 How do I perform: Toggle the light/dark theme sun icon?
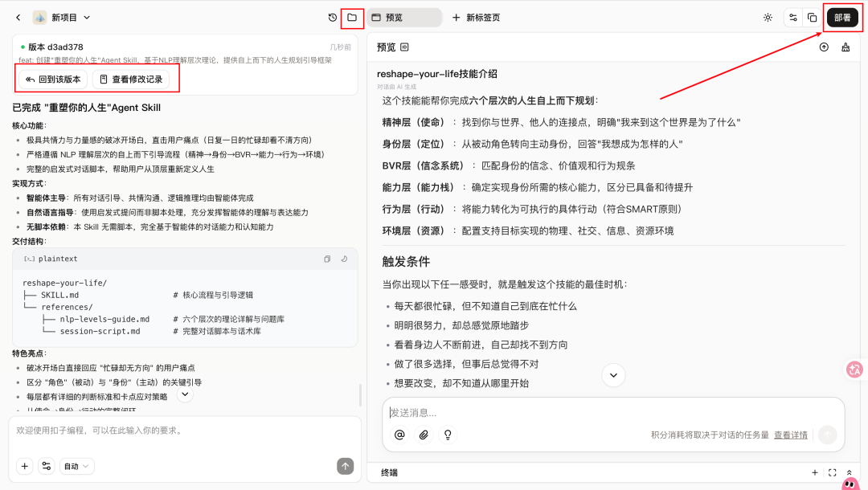click(x=768, y=17)
